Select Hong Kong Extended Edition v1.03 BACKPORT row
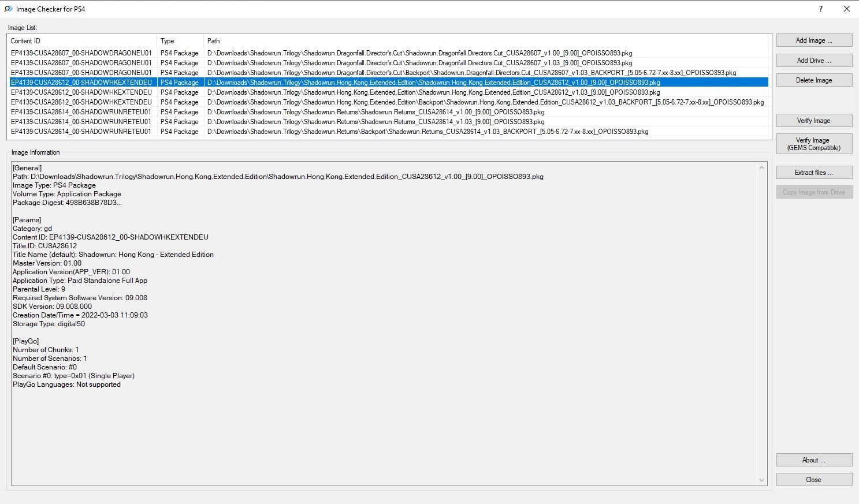Image resolution: width=859 pixels, height=504 pixels. click(x=388, y=102)
